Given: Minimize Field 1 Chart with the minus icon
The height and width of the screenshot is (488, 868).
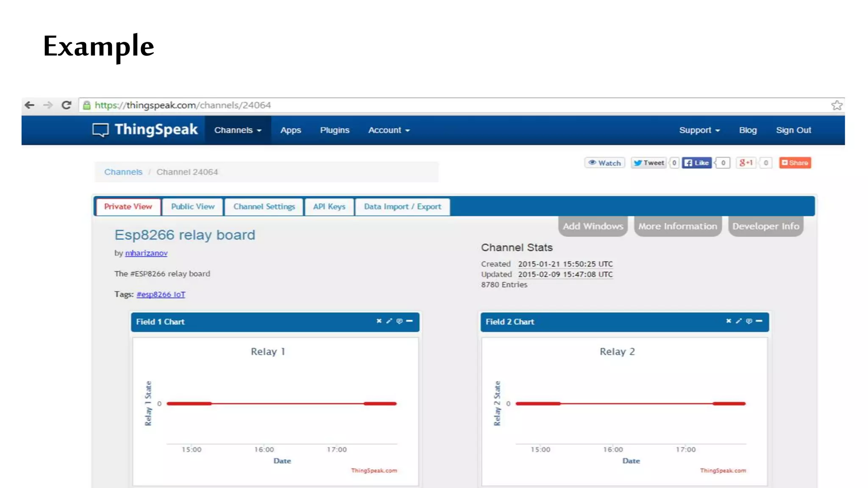Looking at the screenshot, I should coord(409,321).
